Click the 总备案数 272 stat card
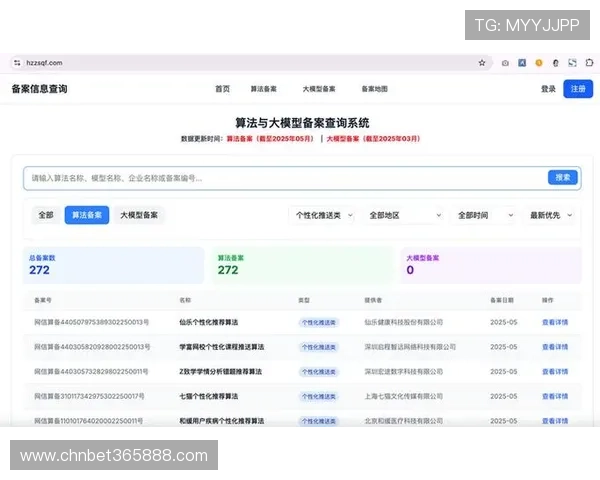Viewport: 600px width, 480px height. click(113, 265)
